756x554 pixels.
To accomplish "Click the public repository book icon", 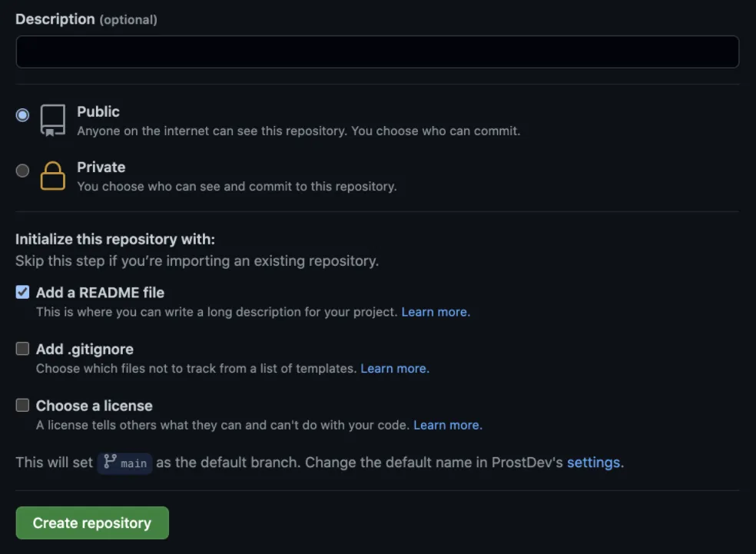I will click(x=52, y=121).
